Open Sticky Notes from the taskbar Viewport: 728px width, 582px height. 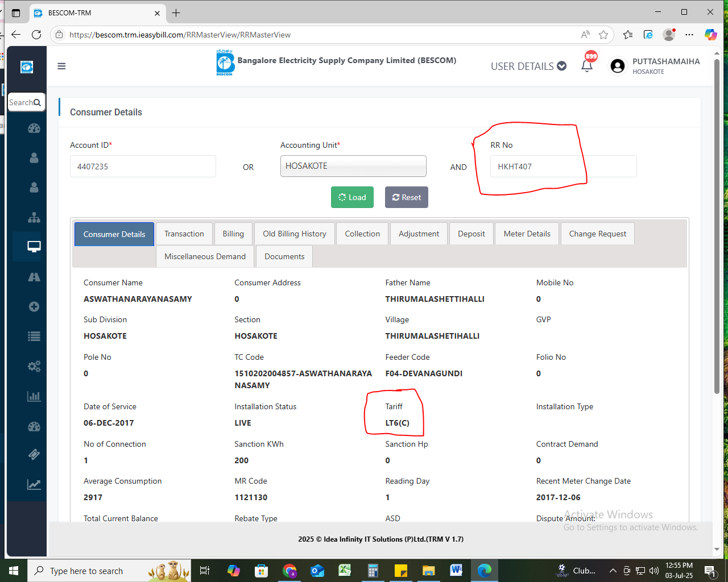tap(400, 571)
